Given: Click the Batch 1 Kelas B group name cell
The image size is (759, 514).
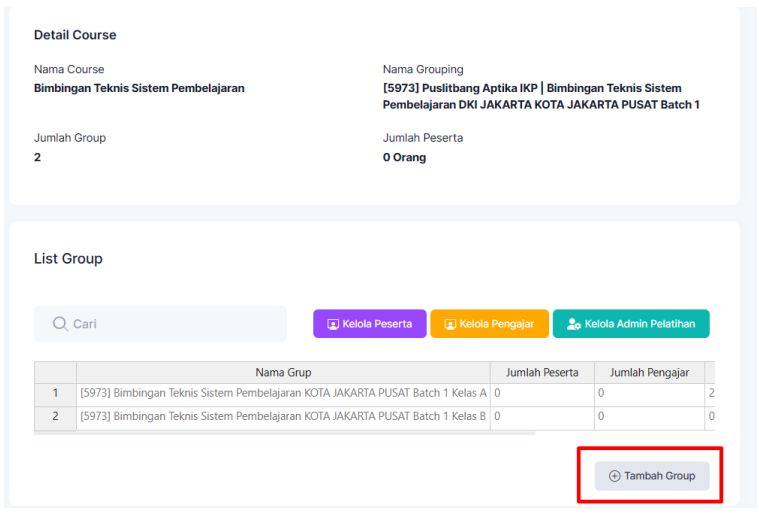Looking at the screenshot, I should pyautogui.click(x=283, y=416).
